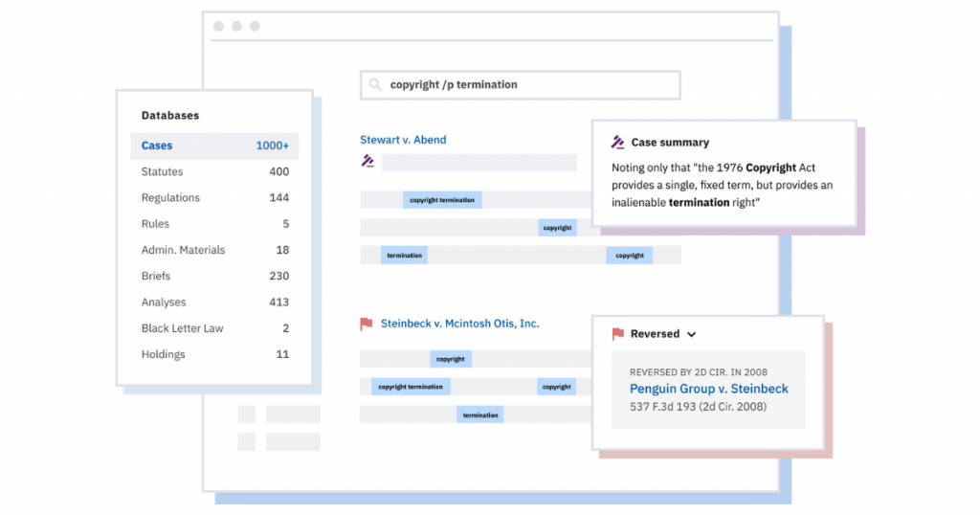Click the 'copyright termination' highlight under Stewart

click(441, 200)
